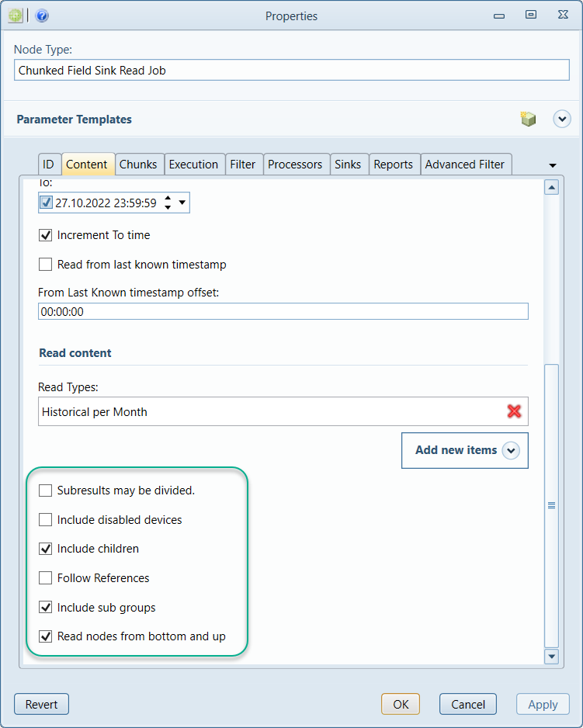Check Include disabled devices

pyautogui.click(x=45, y=519)
